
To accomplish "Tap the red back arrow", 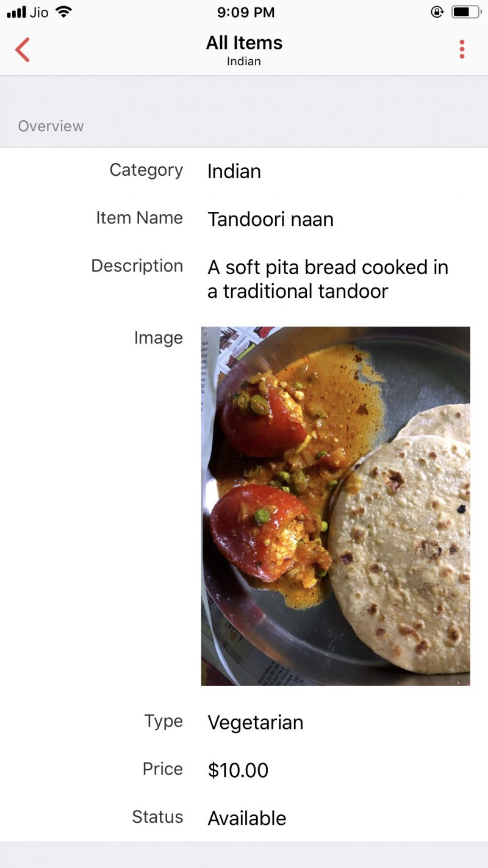I will pyautogui.click(x=23, y=49).
